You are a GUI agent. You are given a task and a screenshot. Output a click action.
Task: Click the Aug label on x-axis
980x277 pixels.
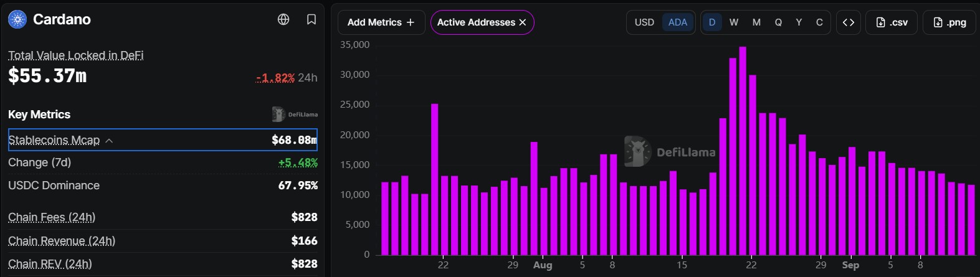coord(543,265)
